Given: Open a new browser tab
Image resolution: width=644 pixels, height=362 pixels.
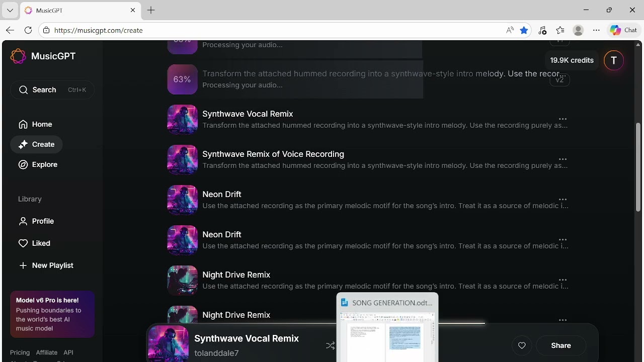Looking at the screenshot, I should 151,10.
